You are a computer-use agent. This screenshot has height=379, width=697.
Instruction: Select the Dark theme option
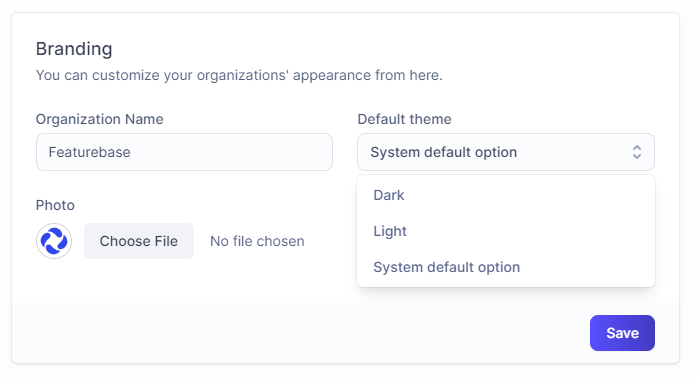click(506, 195)
